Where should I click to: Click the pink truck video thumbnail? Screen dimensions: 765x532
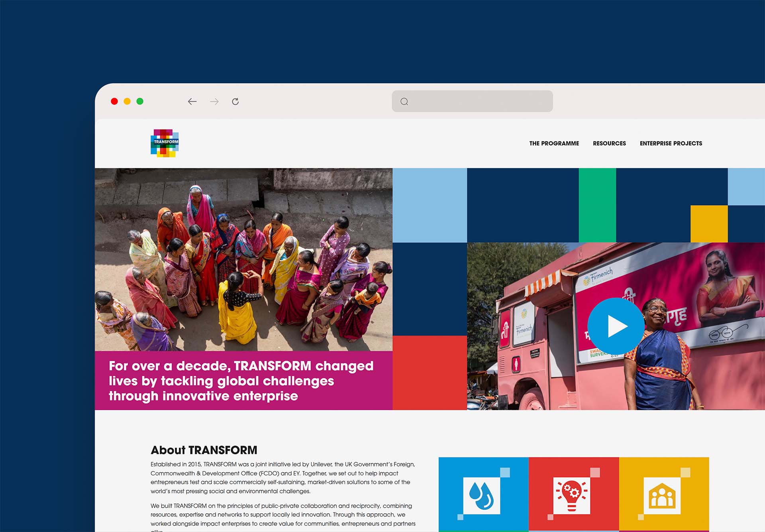(x=616, y=326)
